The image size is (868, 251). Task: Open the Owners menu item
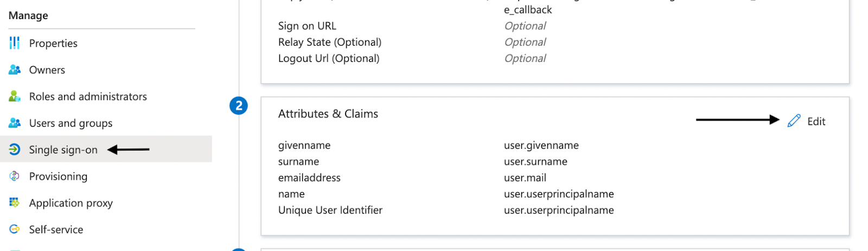point(47,70)
